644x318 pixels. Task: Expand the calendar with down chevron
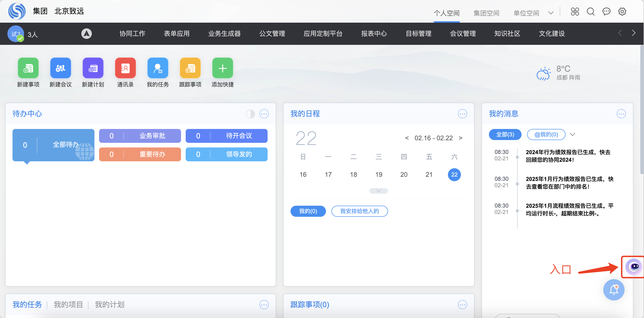point(378,191)
